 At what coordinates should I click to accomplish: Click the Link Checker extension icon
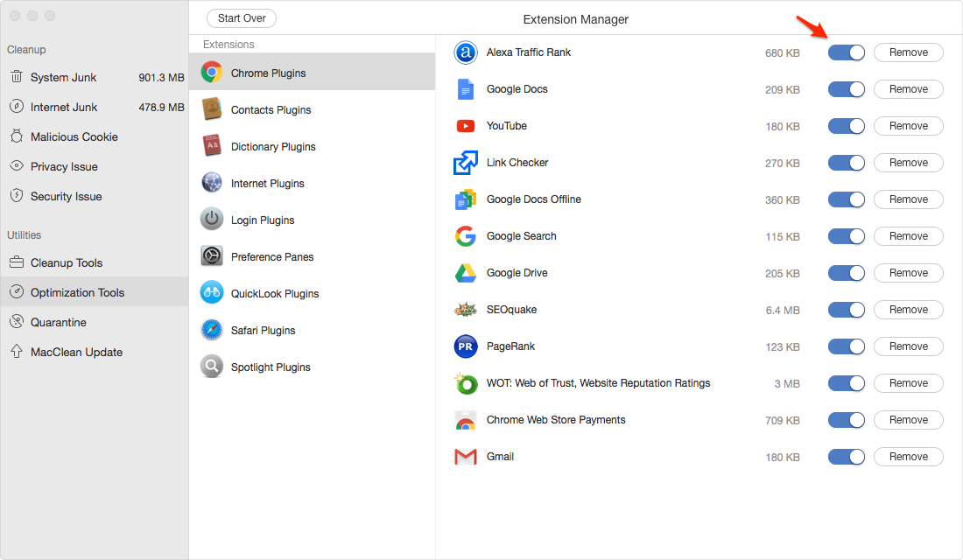(x=466, y=163)
